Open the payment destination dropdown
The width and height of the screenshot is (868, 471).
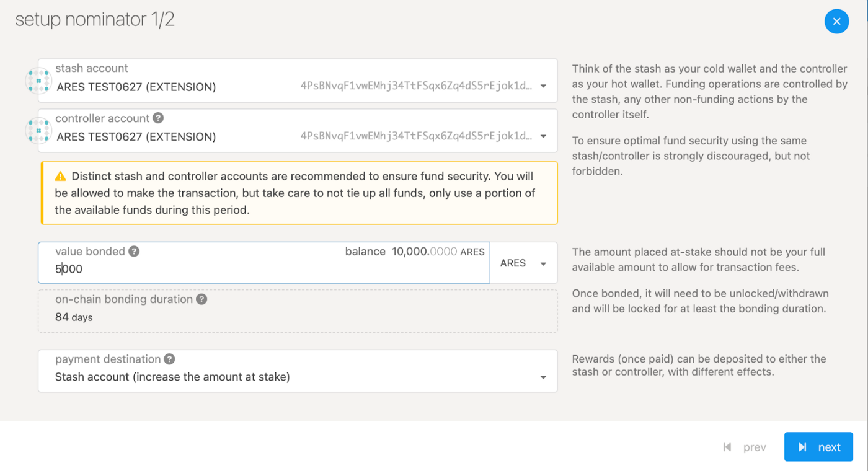click(x=298, y=371)
